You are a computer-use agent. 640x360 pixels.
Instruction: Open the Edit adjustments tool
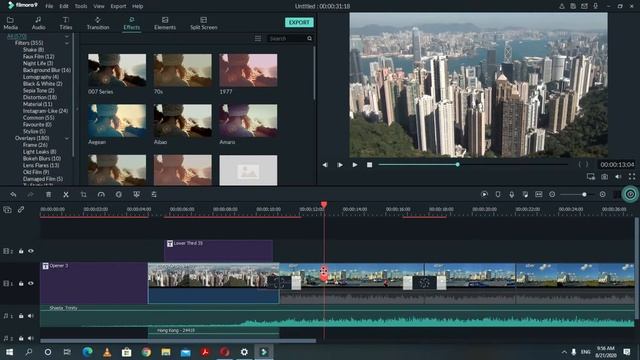click(154, 195)
